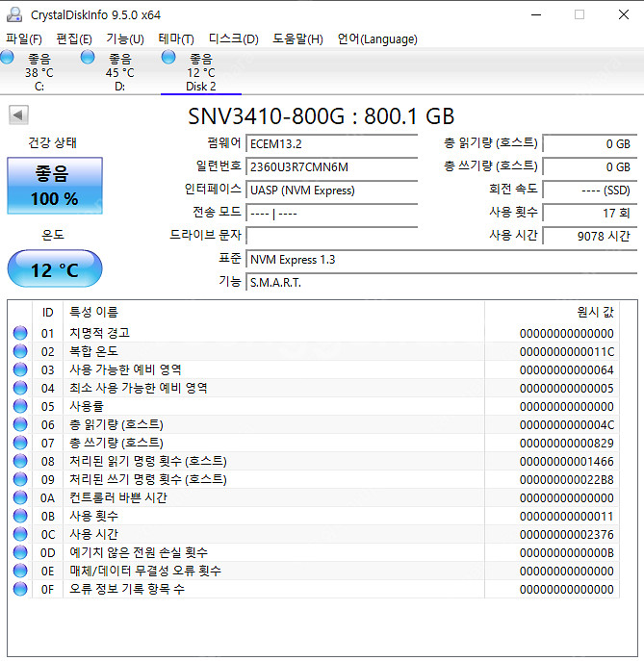Viewport: 644px width, 661px height.
Task: Click the ID column header
Action: (x=48, y=313)
